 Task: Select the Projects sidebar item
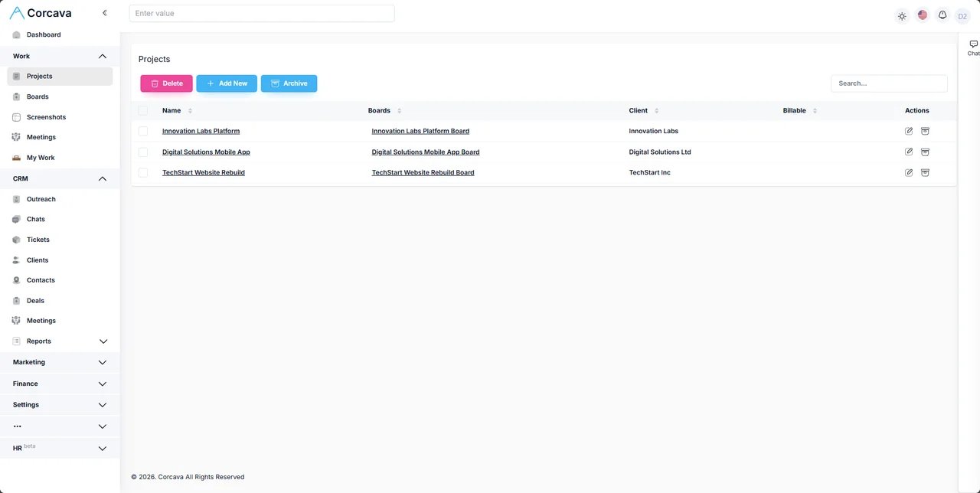[60, 76]
